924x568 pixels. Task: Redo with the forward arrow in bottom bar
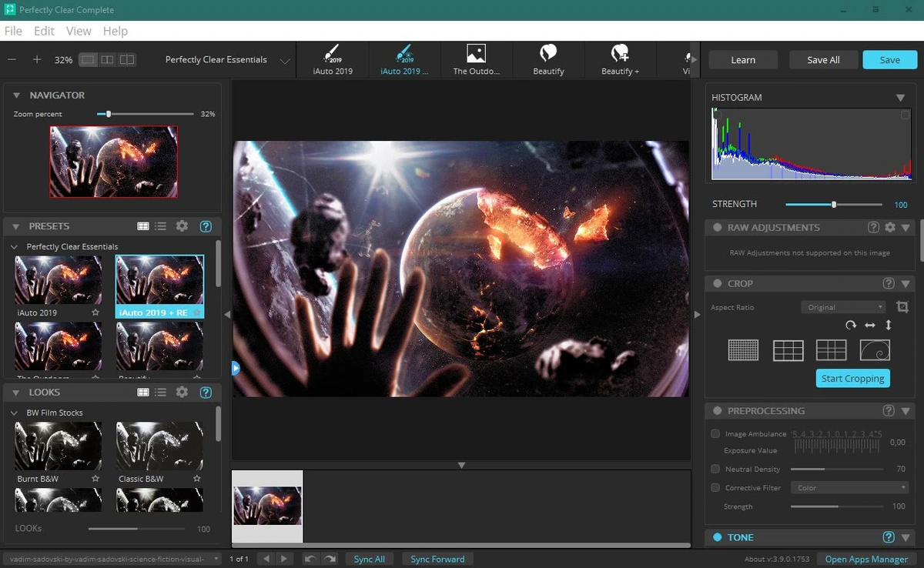tap(330, 559)
